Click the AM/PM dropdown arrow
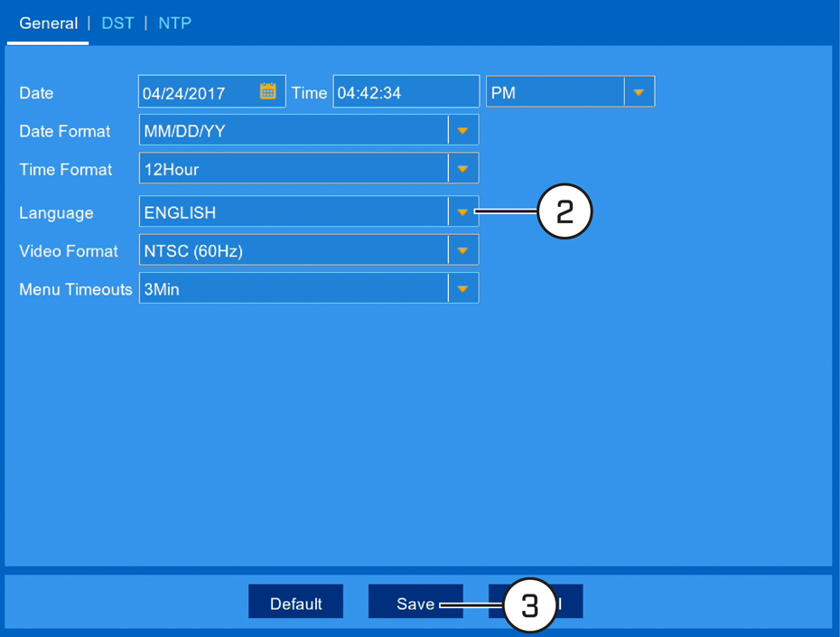 click(639, 92)
